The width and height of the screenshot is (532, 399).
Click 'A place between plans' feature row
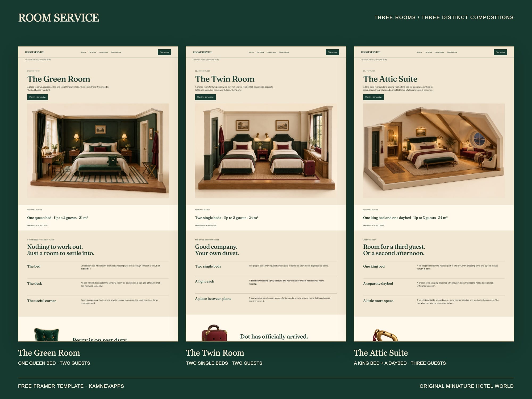pyautogui.click(x=266, y=300)
